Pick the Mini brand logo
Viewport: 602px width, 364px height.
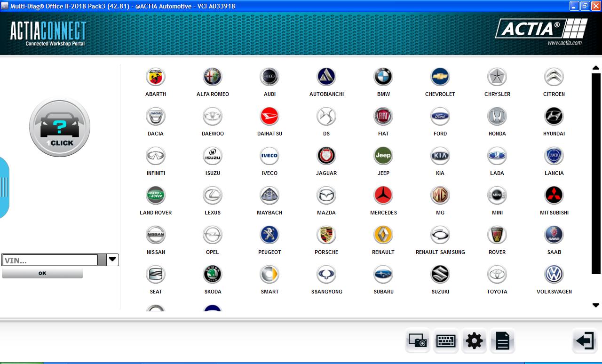pyautogui.click(x=497, y=195)
